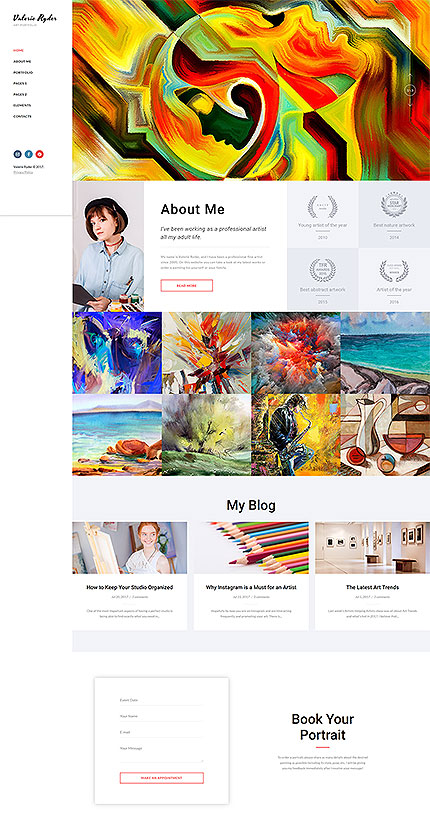This screenshot has width=430, height=830.
Task: Click the Make an Appointment button
Action: [162, 778]
